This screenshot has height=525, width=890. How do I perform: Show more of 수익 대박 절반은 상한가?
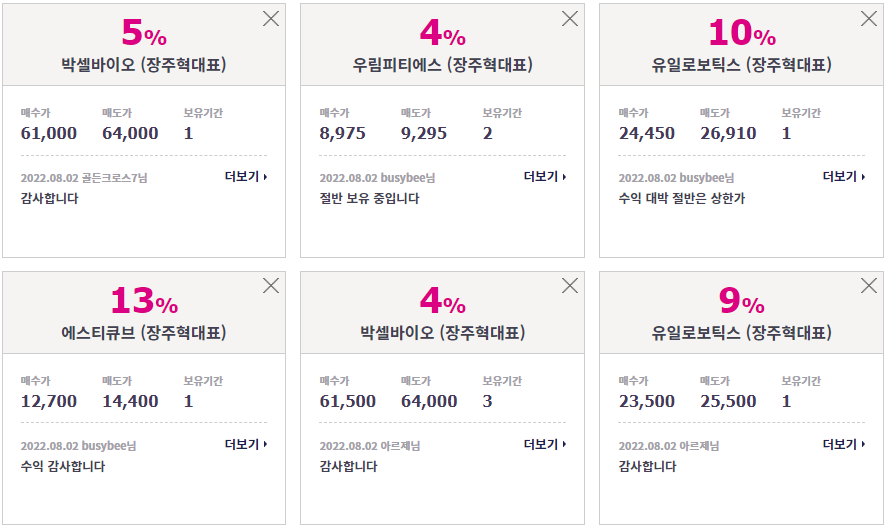click(x=844, y=177)
